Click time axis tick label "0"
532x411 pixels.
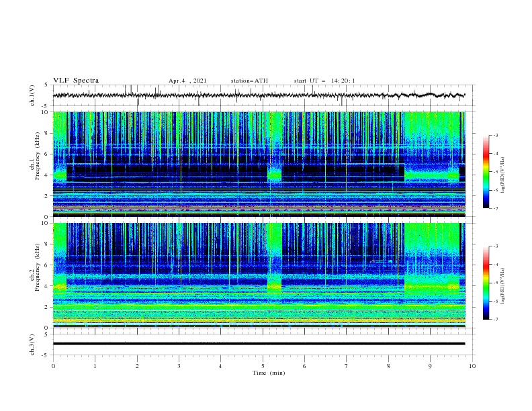(53, 366)
